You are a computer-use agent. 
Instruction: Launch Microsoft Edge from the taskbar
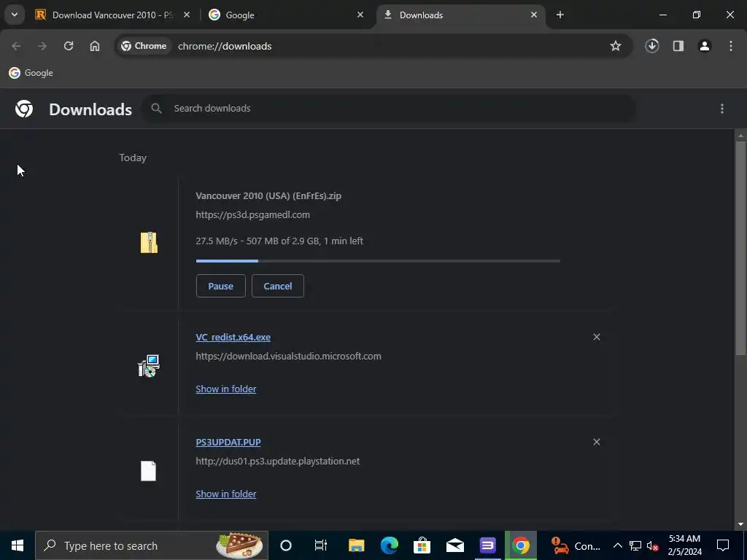390,545
